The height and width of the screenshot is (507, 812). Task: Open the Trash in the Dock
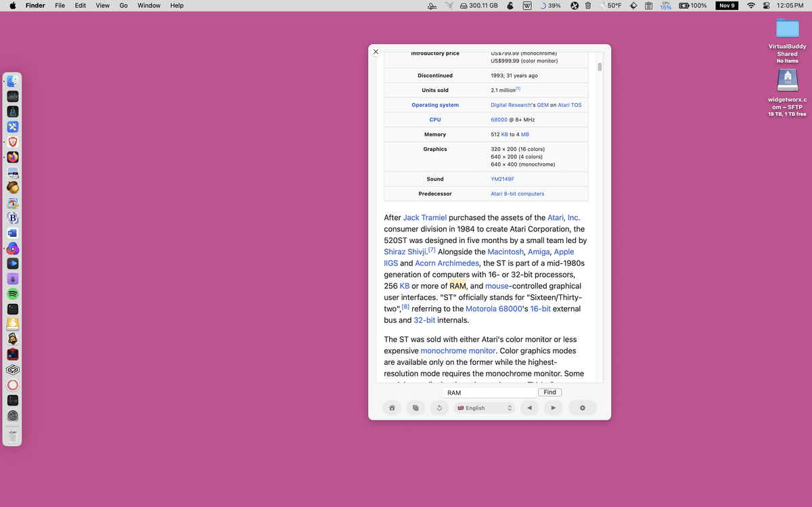[x=13, y=437]
